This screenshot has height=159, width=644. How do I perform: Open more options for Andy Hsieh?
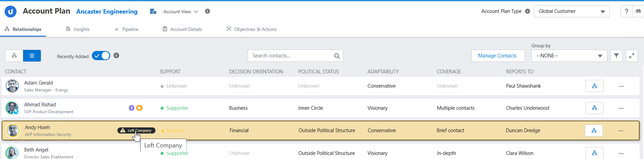pyautogui.click(x=621, y=131)
